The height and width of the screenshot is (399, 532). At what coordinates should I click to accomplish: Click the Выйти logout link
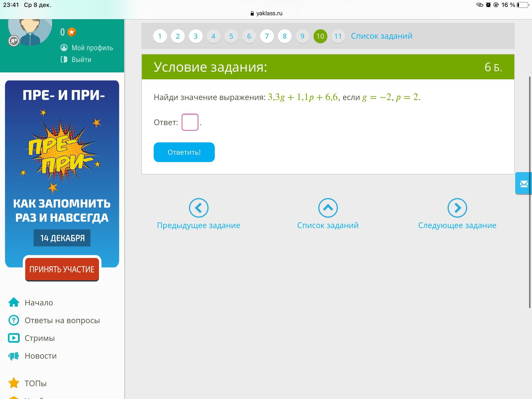pos(81,60)
